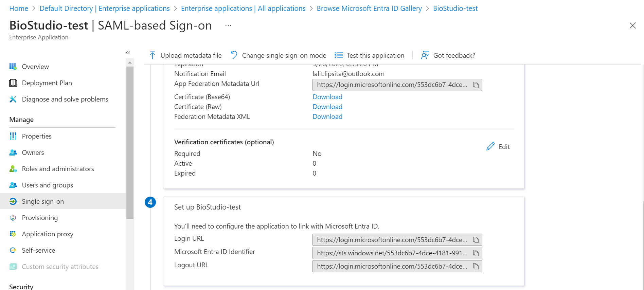Click the Single sign-on arrow icon

[13, 201]
